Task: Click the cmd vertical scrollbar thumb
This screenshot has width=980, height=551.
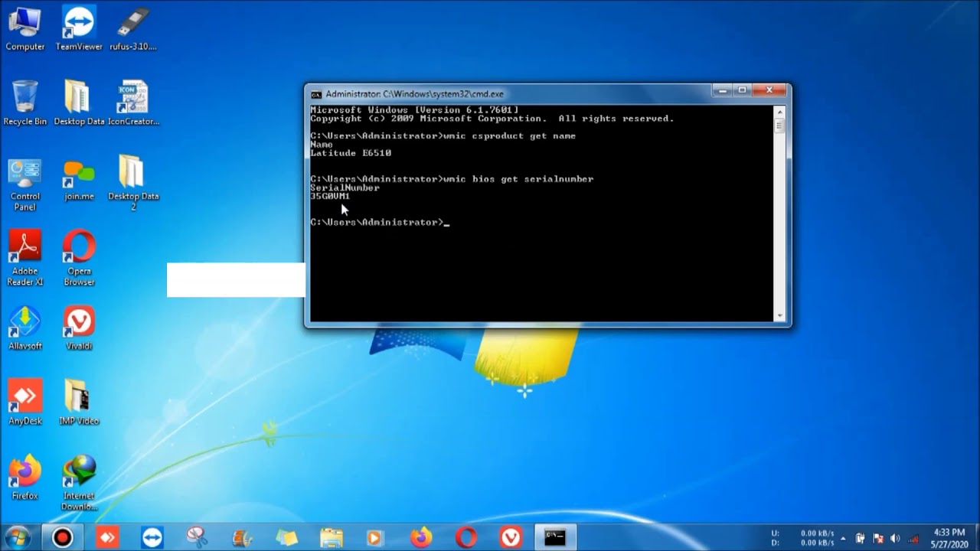Action: click(x=780, y=126)
